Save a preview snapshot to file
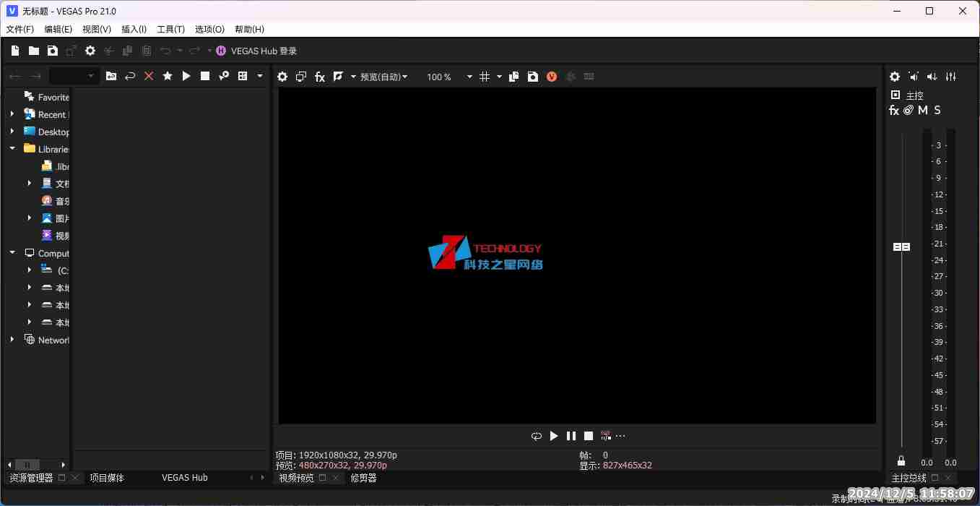 pos(532,76)
